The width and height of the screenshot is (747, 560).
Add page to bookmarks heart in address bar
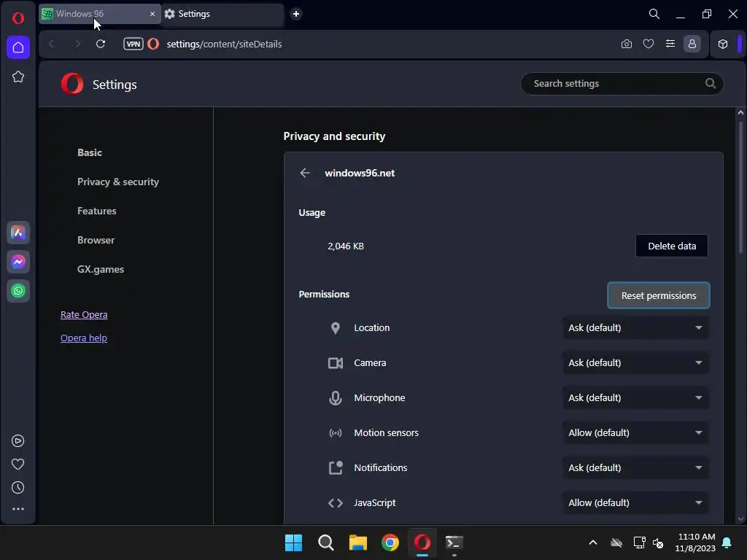(x=649, y=44)
